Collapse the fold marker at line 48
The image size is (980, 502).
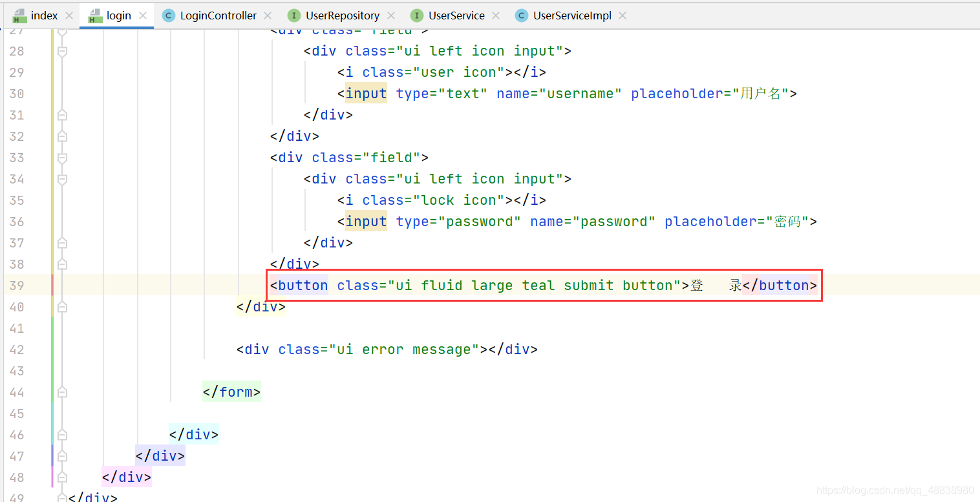(x=62, y=477)
